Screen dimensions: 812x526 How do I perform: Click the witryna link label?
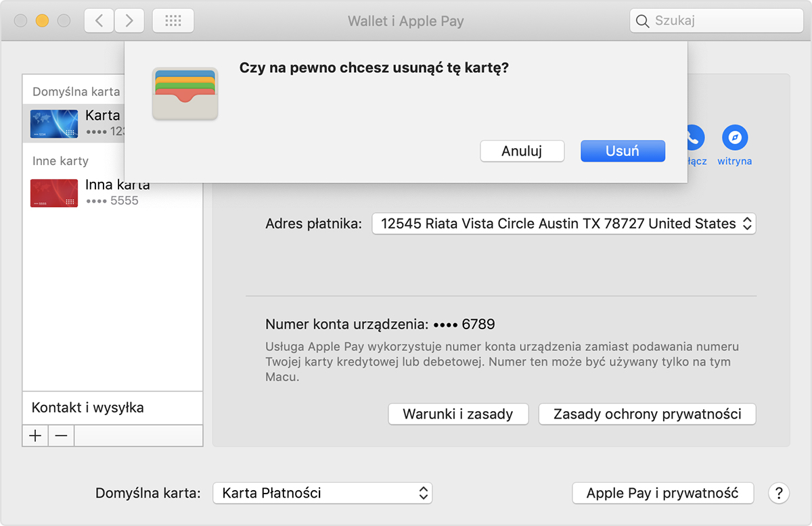pyautogui.click(x=735, y=161)
